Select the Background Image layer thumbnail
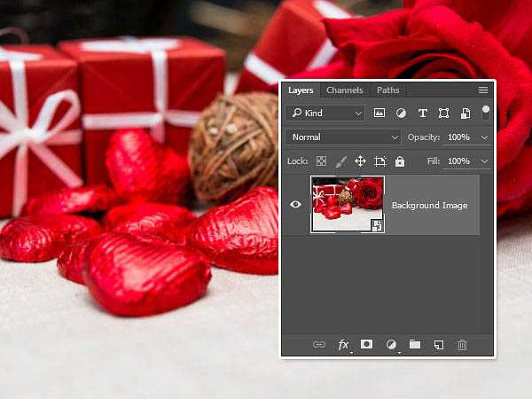The height and width of the screenshot is (399, 532). 347,205
